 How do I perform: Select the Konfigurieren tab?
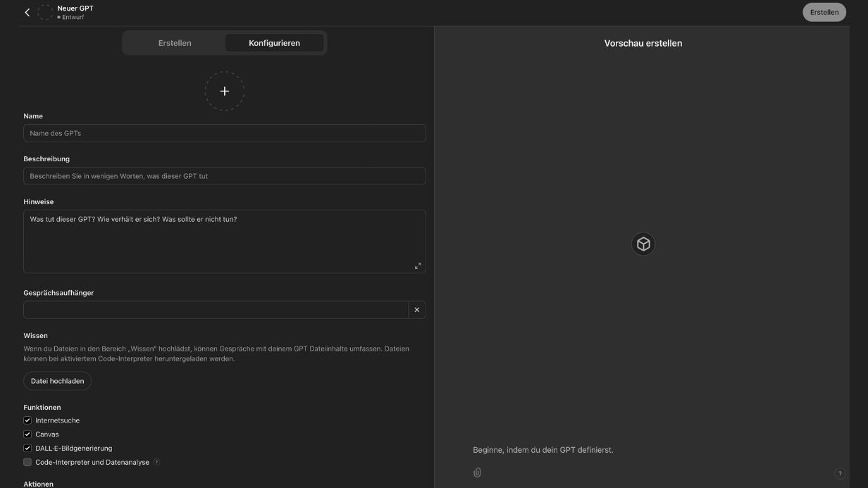coord(274,43)
